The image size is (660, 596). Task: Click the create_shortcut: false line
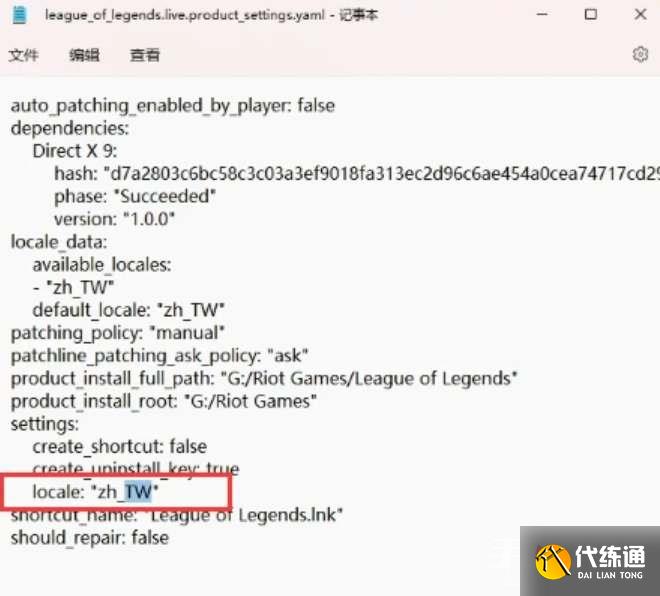pyautogui.click(x=120, y=447)
